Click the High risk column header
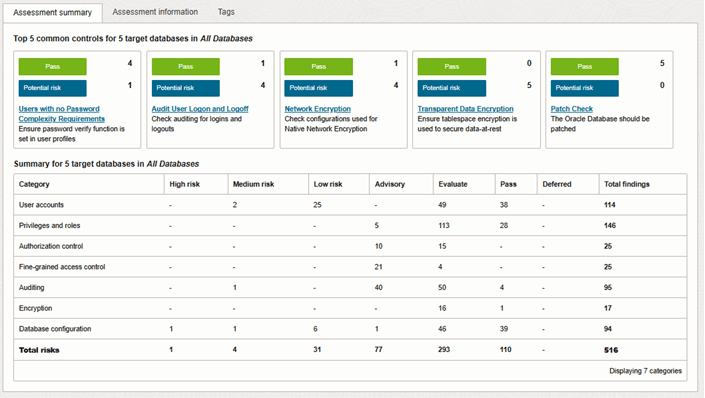Image resolution: width=705 pixels, height=398 pixels. [x=196, y=184]
